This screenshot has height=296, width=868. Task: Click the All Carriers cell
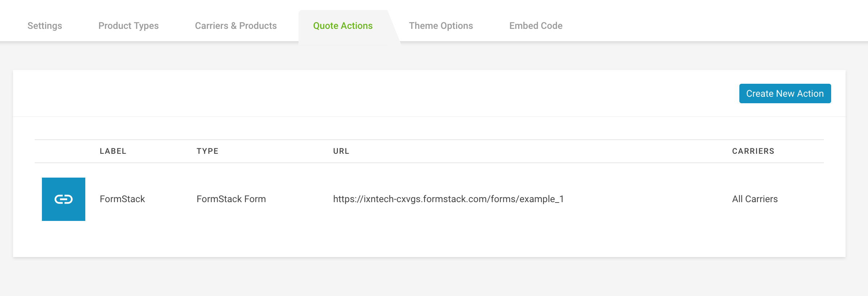(x=755, y=199)
